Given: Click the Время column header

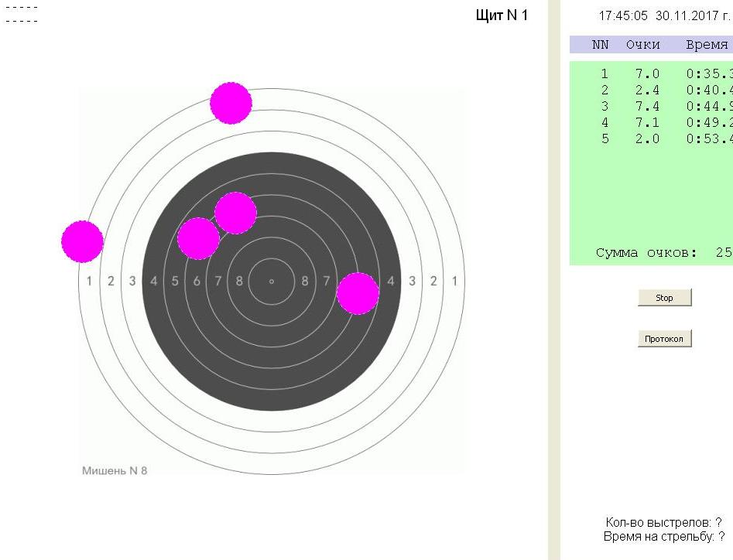Looking at the screenshot, I should pos(707,45).
